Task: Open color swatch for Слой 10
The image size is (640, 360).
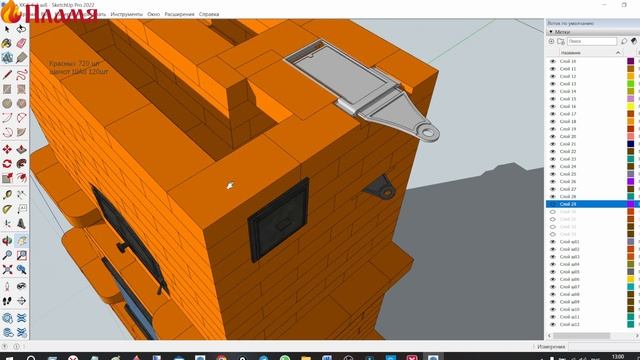Action: 631,61
